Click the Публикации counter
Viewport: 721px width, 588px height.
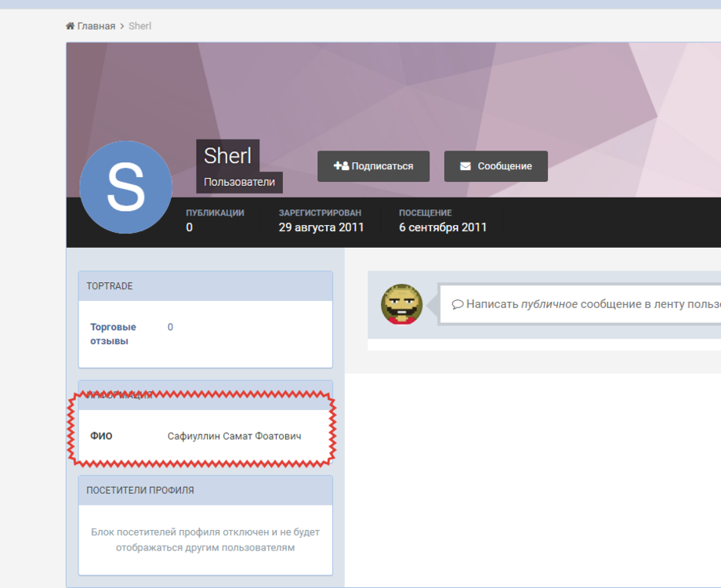click(215, 220)
